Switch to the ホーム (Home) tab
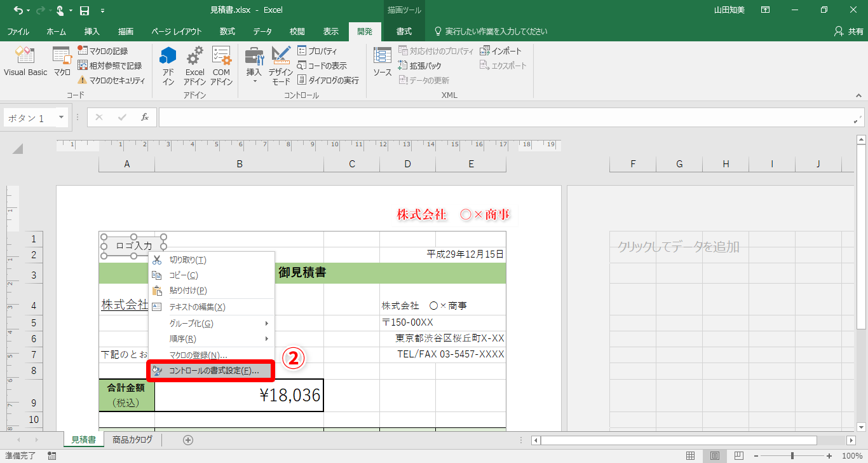 coord(57,31)
